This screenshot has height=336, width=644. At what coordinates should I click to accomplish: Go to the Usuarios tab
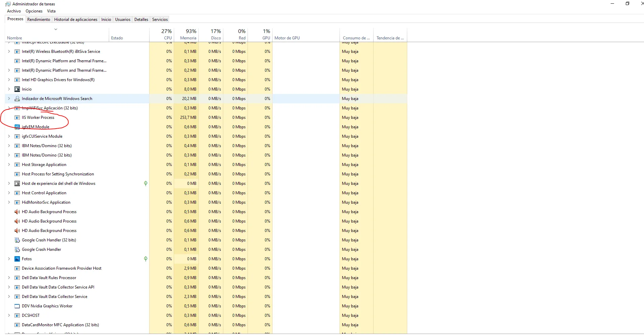coord(123,20)
